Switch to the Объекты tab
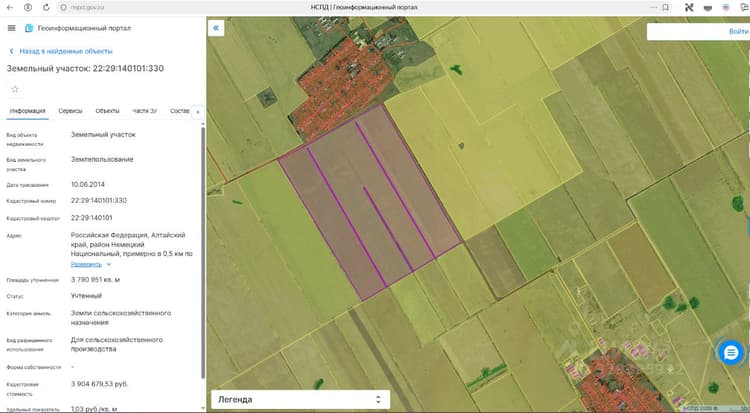The image size is (750, 413). [x=107, y=111]
